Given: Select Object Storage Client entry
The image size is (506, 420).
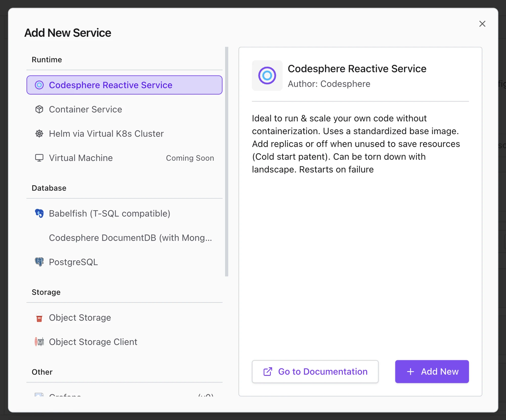Looking at the screenshot, I should [124, 342].
